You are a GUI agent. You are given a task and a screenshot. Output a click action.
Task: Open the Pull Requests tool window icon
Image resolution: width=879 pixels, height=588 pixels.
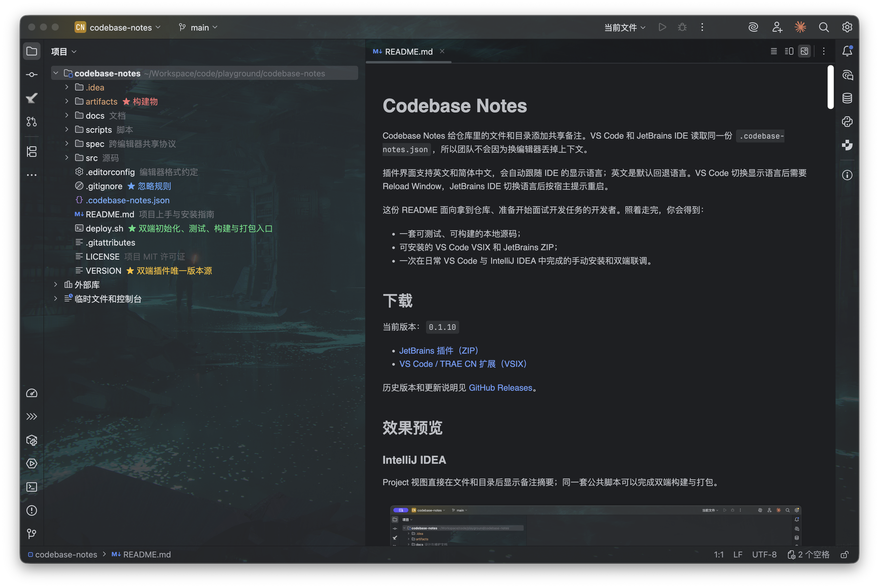point(32,122)
